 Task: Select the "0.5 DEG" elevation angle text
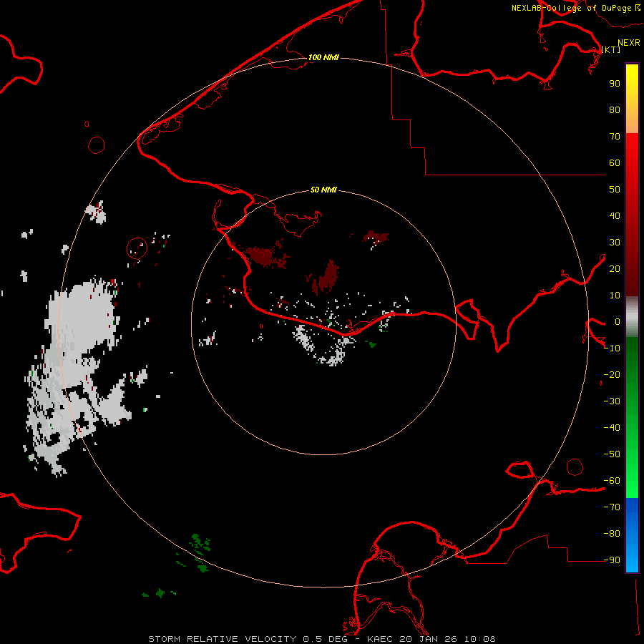326,639
